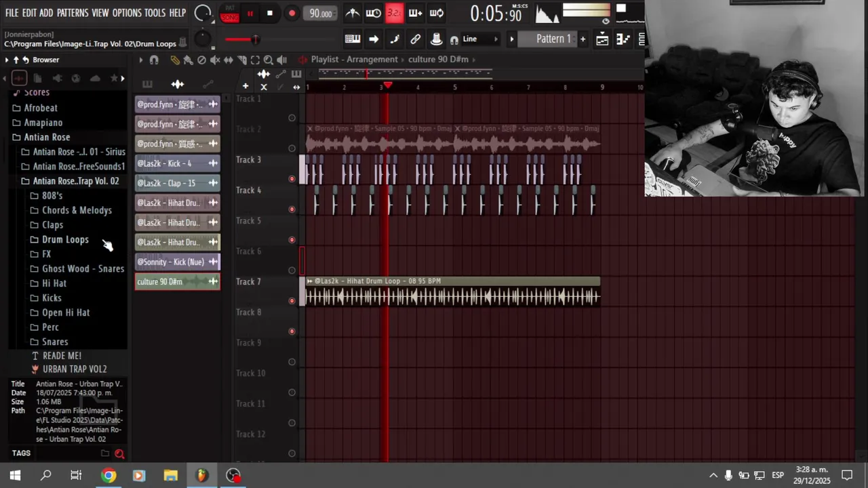The width and height of the screenshot is (868, 488).
Task: Open Browser options menu arrow
Action: [x=6, y=60]
